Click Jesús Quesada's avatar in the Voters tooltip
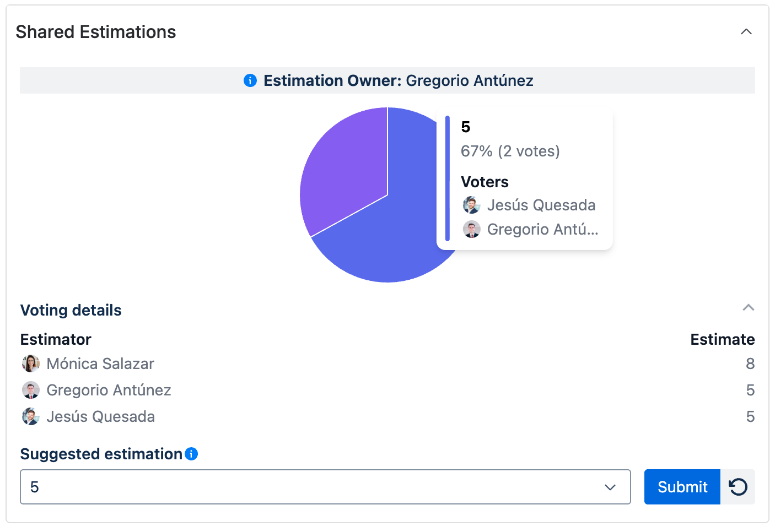775x532 pixels. pyautogui.click(x=472, y=205)
